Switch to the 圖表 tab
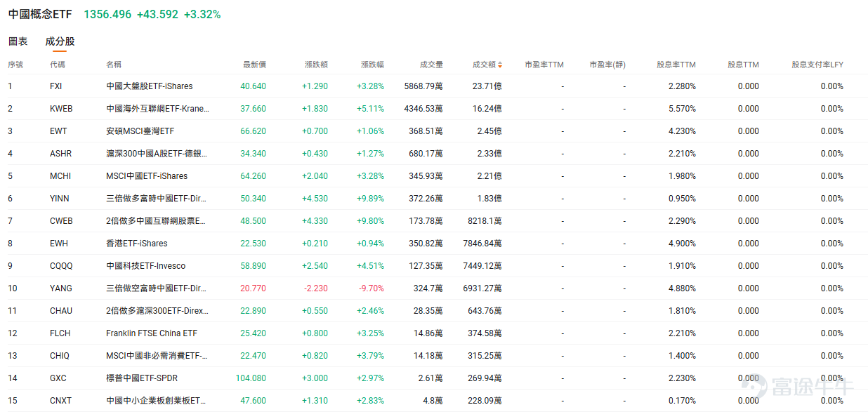This screenshot has width=868, height=412. (18, 41)
